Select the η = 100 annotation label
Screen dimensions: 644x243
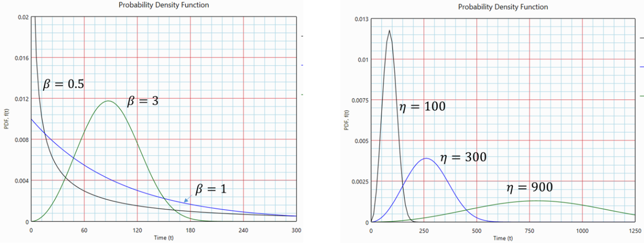click(x=422, y=107)
